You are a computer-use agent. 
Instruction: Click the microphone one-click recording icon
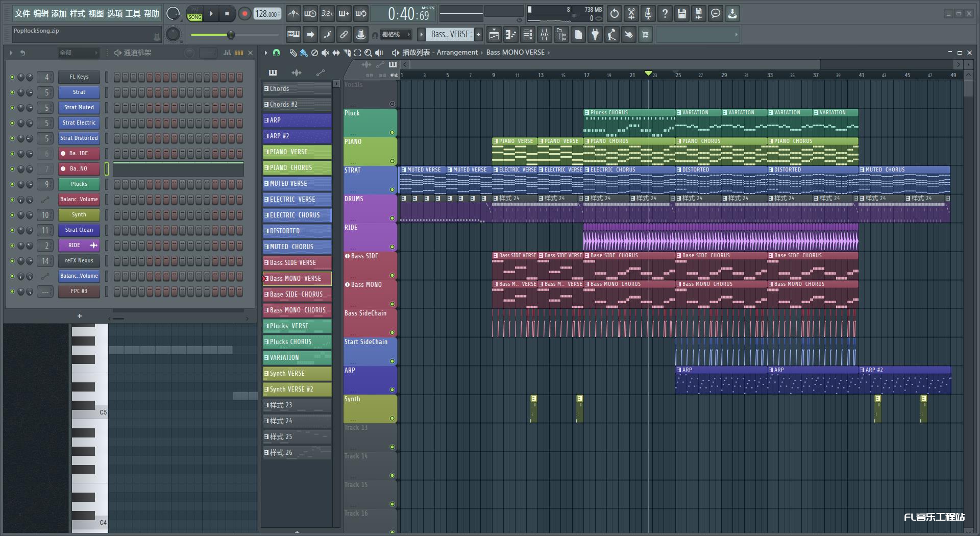[x=648, y=14]
